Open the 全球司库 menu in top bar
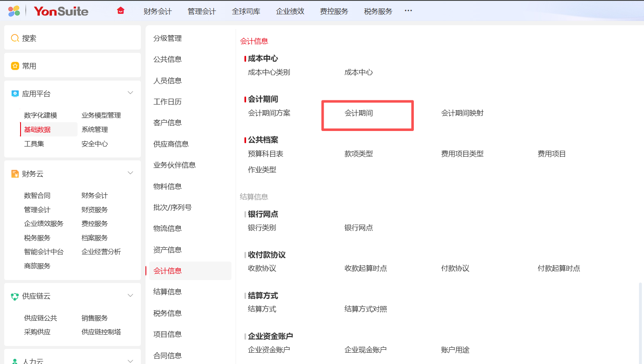Screen dimensions: 644x364 (246, 11)
